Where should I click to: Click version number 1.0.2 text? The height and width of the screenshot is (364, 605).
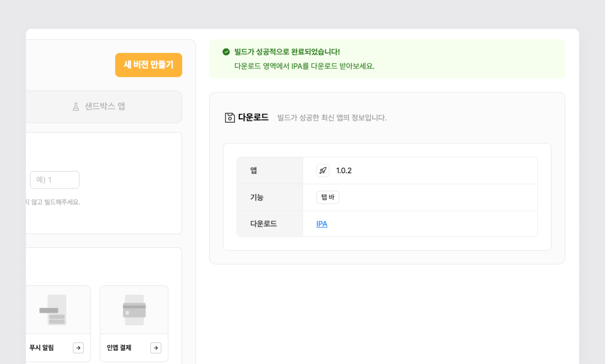pyautogui.click(x=344, y=170)
